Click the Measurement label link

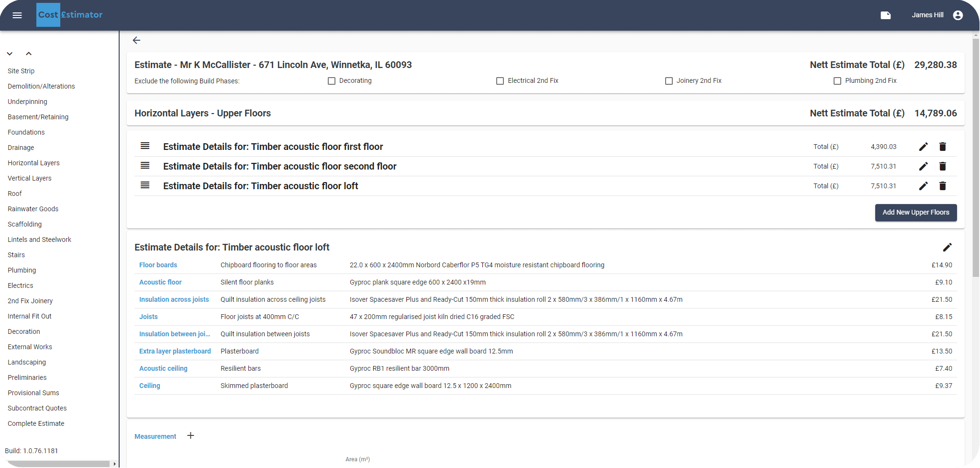pyautogui.click(x=156, y=436)
